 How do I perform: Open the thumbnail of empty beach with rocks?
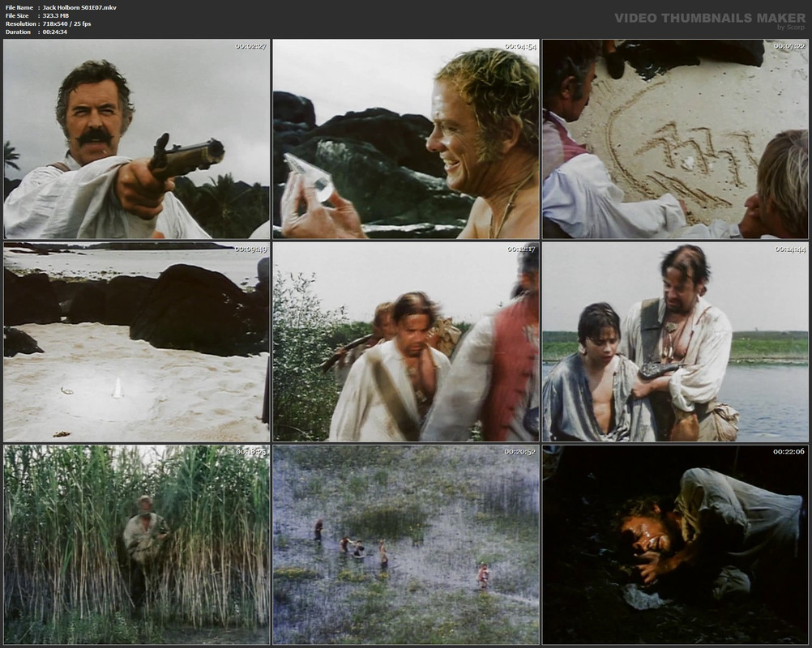pyautogui.click(x=137, y=342)
